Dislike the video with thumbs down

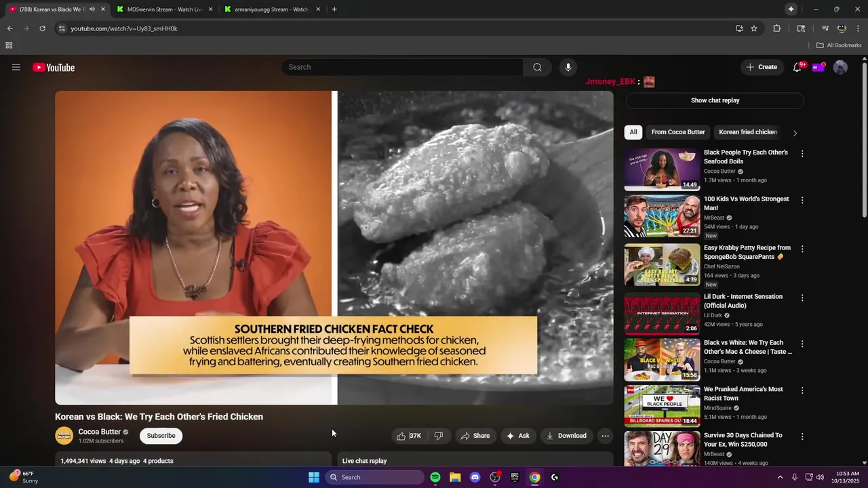(439, 436)
